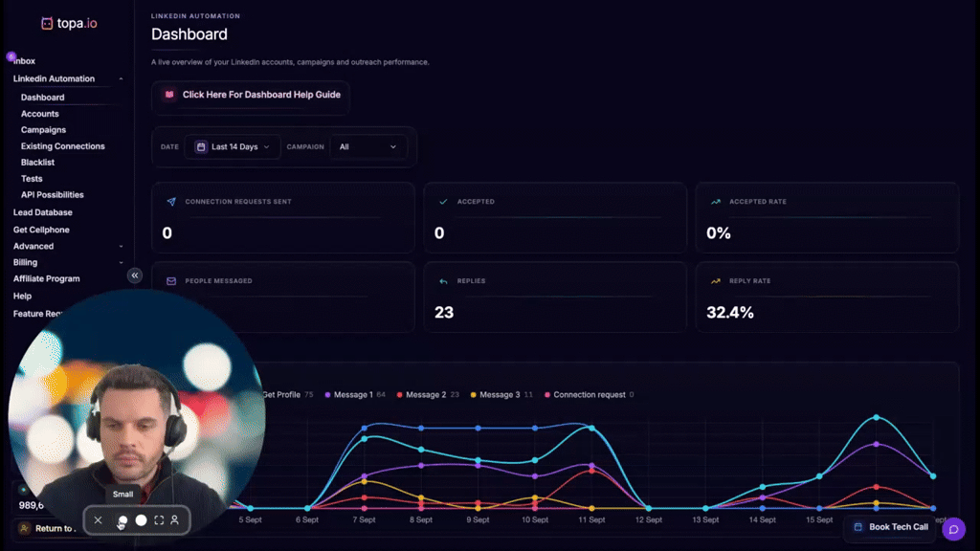Image resolution: width=980 pixels, height=551 pixels.
Task: Open the Blacklist sidebar item
Action: click(x=37, y=163)
